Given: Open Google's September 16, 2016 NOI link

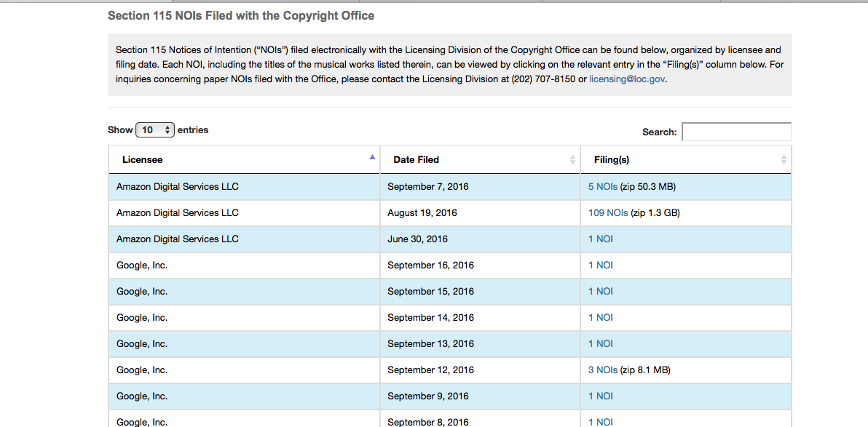Looking at the screenshot, I should click(x=600, y=266).
